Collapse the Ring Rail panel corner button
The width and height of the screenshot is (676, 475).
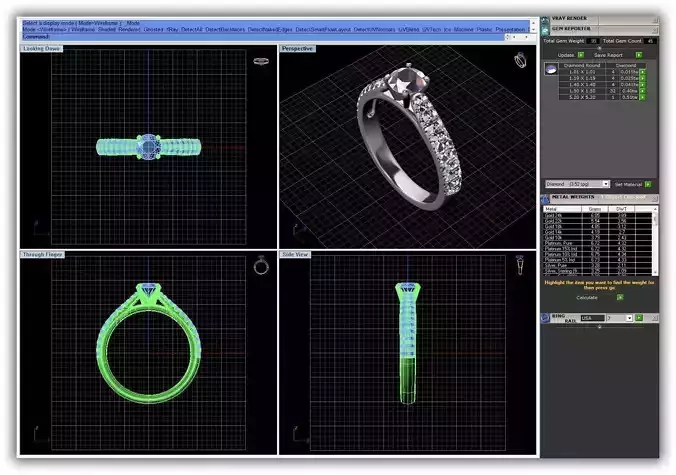click(x=654, y=318)
